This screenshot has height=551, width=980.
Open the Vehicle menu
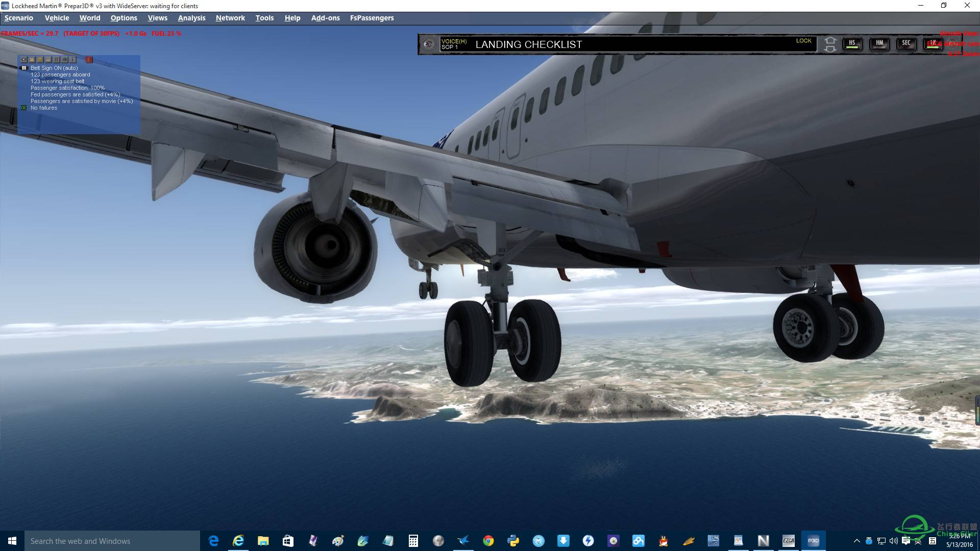tap(57, 18)
